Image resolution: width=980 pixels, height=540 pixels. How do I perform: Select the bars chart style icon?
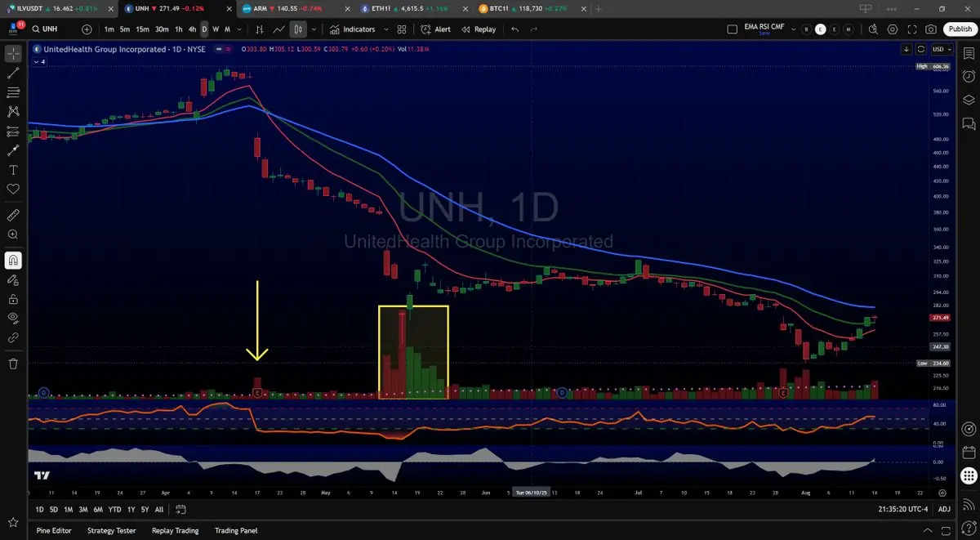tap(259, 29)
